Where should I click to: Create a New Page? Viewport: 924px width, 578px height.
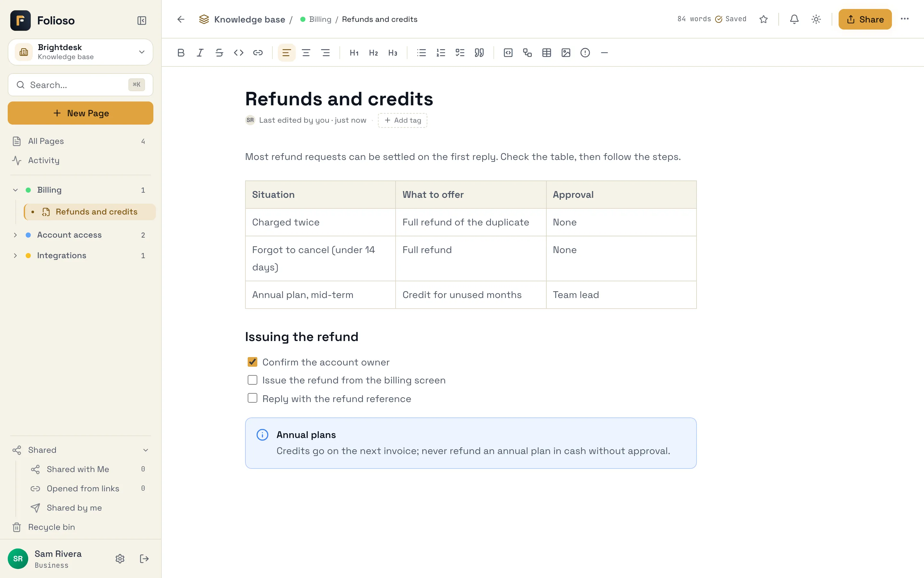pos(81,113)
